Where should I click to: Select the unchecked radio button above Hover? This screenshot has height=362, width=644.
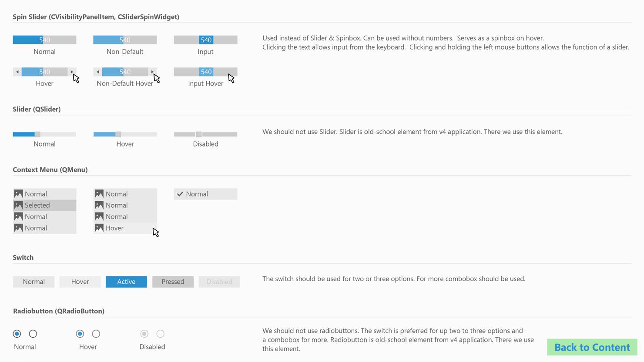tap(96, 334)
